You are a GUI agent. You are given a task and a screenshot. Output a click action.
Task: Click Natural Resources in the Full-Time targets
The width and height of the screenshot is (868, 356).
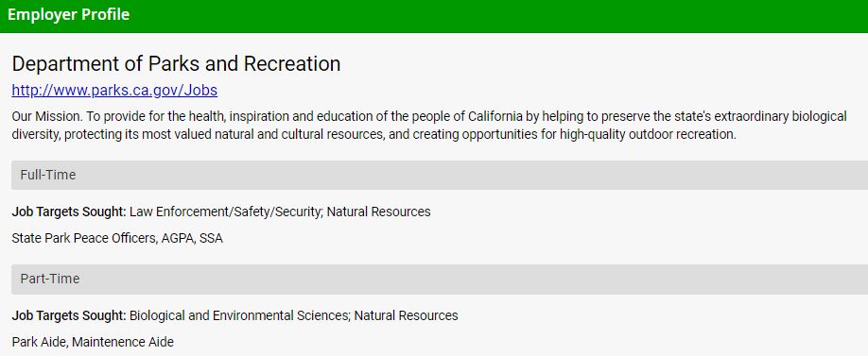(378, 212)
